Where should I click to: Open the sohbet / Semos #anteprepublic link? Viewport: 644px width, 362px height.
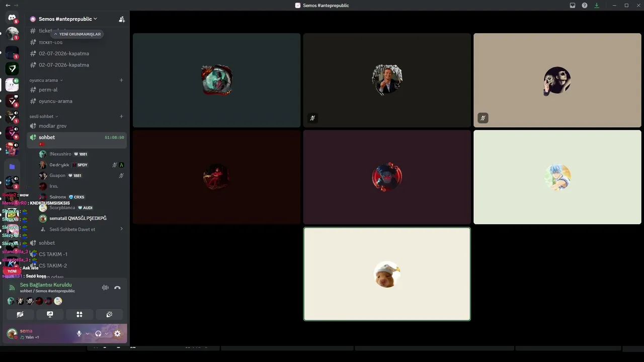point(47,291)
